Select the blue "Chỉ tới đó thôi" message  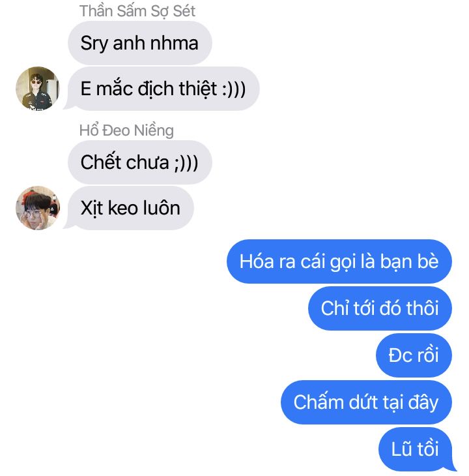[x=380, y=308]
